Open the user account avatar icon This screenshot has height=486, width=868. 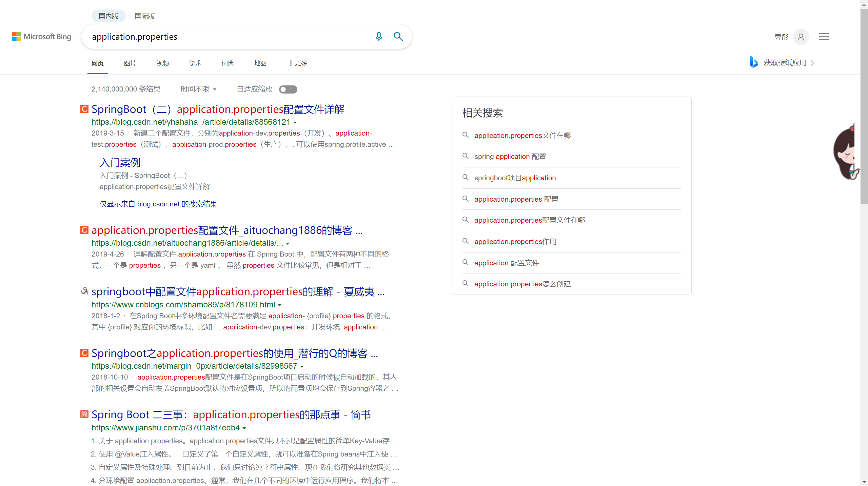coord(801,37)
